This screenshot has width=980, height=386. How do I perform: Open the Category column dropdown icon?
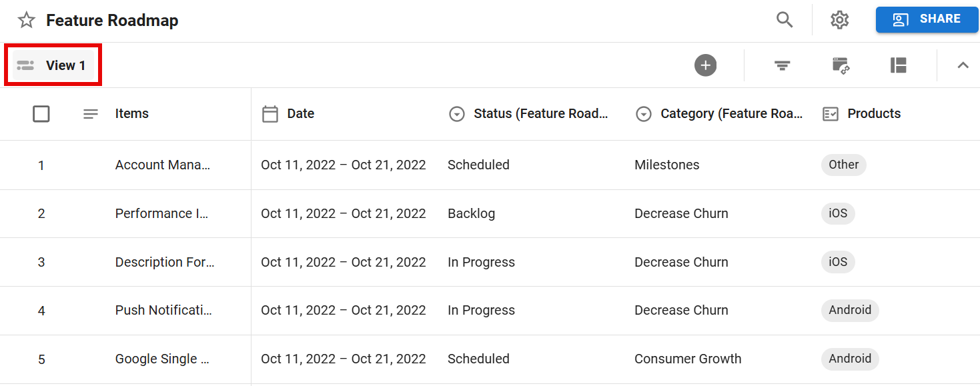point(643,114)
